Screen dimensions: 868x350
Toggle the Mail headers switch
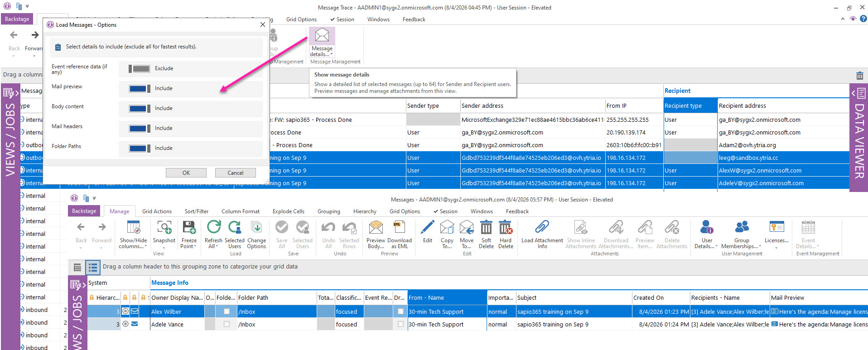139,129
